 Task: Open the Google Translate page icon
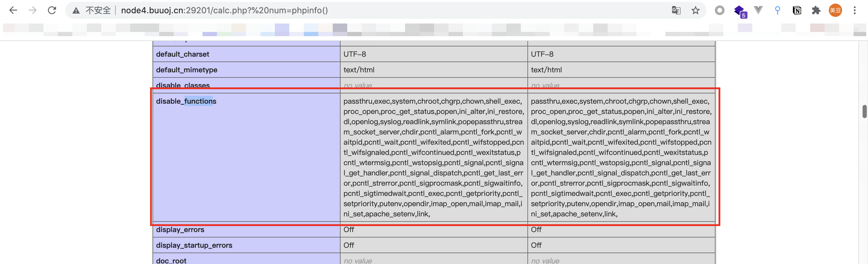pos(676,11)
